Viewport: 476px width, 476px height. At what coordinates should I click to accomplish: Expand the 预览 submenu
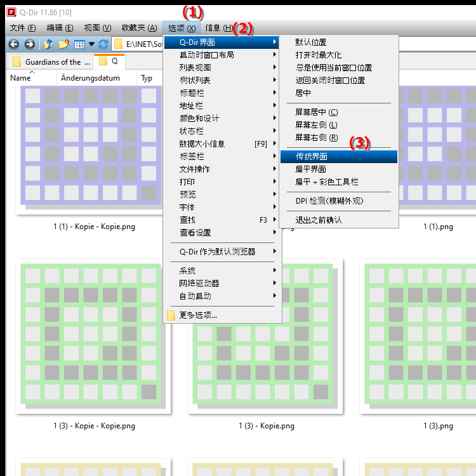[221, 194]
